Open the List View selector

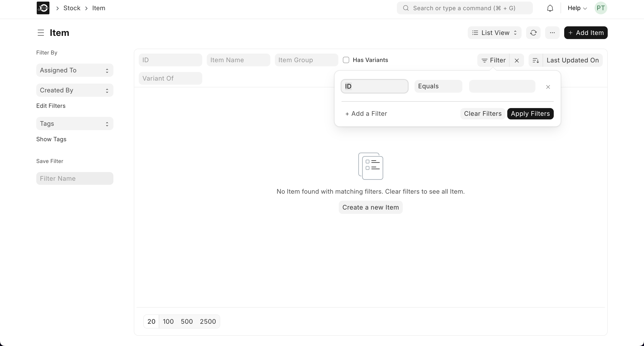point(494,32)
